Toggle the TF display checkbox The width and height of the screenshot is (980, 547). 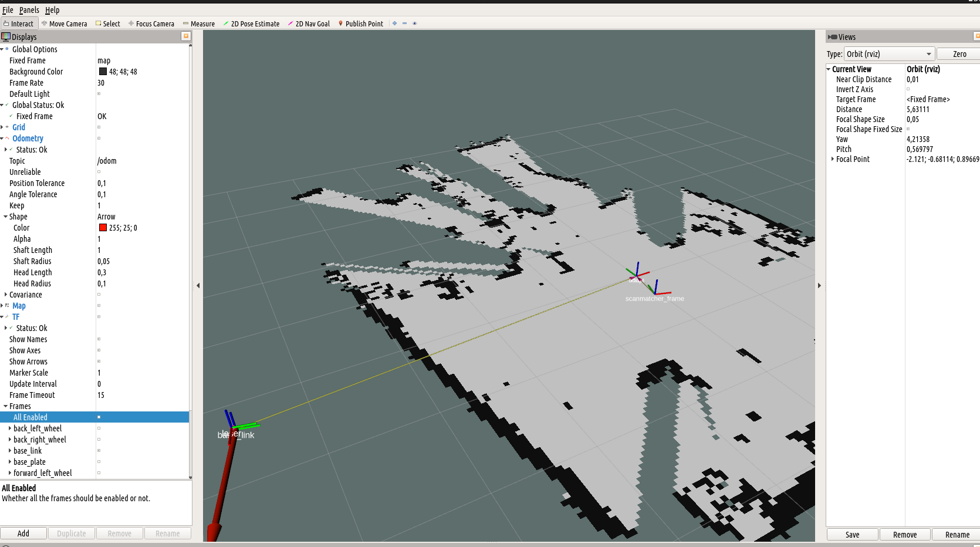(x=99, y=317)
